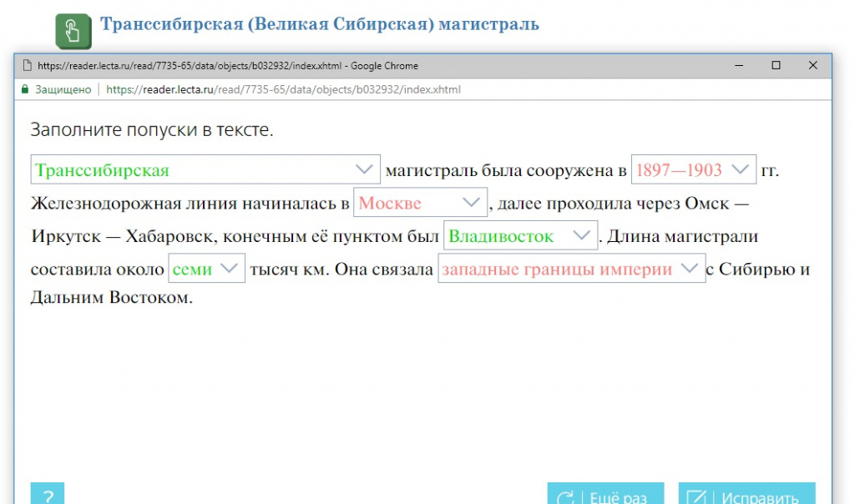Click the Транссибирская магистраль heading link
Screen dimensions: 855x504
(319, 23)
